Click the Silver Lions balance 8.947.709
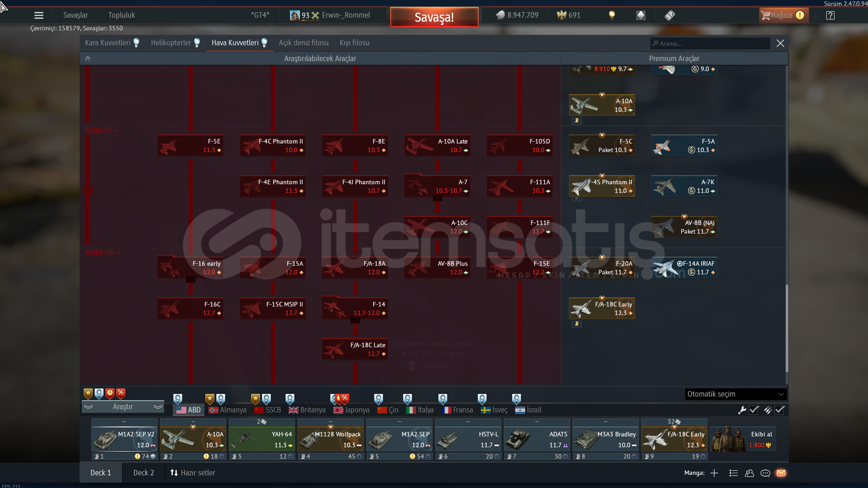Screen dimensions: 868x488 (517, 15)
